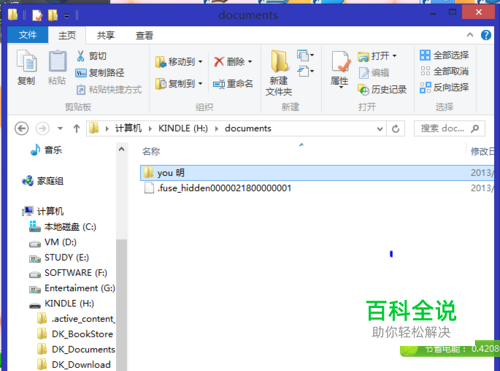
Task: Select KINDLE (H:) drive in tree
Action: [62, 304]
